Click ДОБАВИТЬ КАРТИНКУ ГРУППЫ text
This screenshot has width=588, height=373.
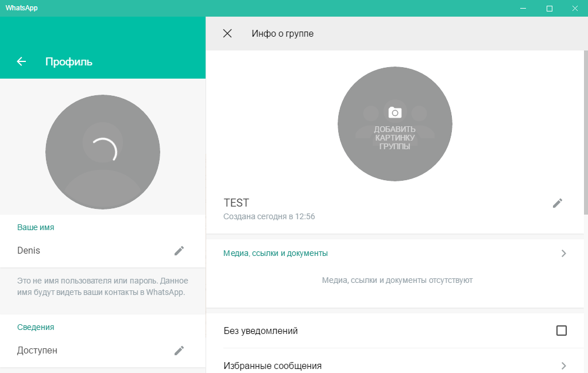click(x=394, y=138)
